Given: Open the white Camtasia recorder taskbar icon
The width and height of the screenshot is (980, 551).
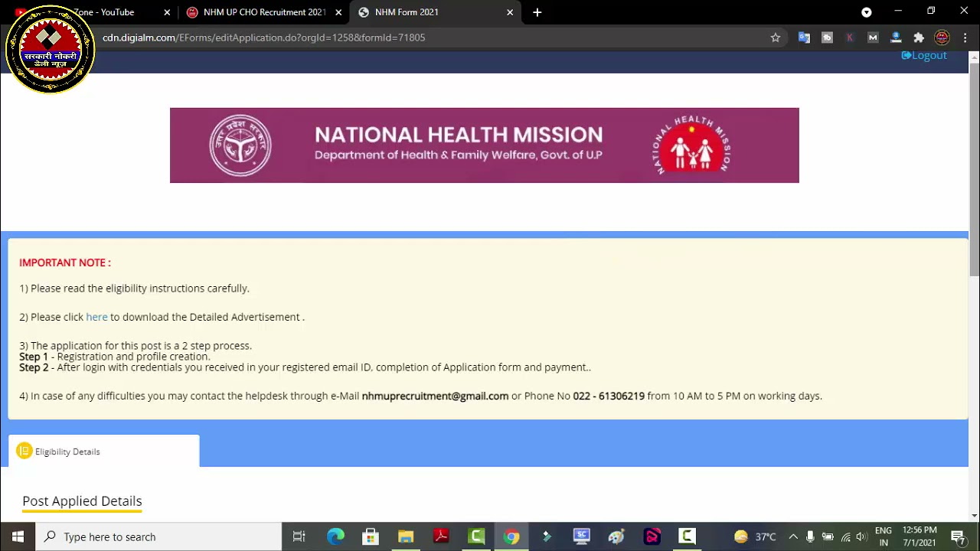Looking at the screenshot, I should tap(688, 536).
